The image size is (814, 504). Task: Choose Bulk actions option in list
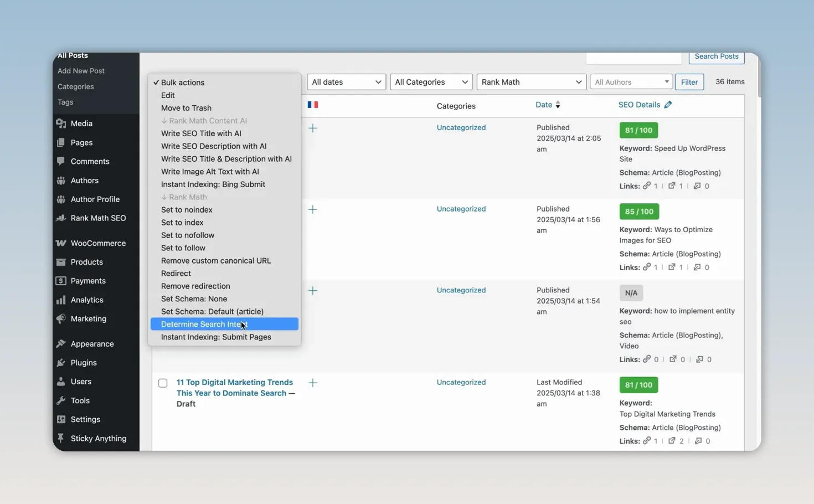pos(224,83)
